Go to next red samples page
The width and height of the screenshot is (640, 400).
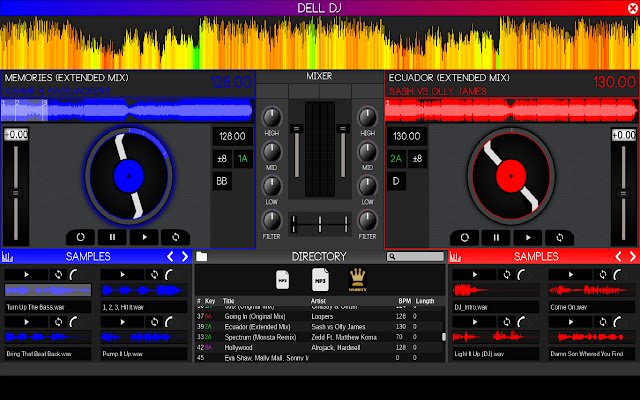pyautogui.click(x=633, y=256)
